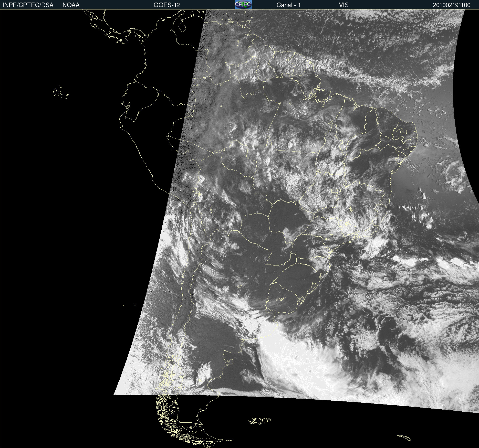Click the VIS band label
Screen dimensions: 479x448
click(344, 5)
